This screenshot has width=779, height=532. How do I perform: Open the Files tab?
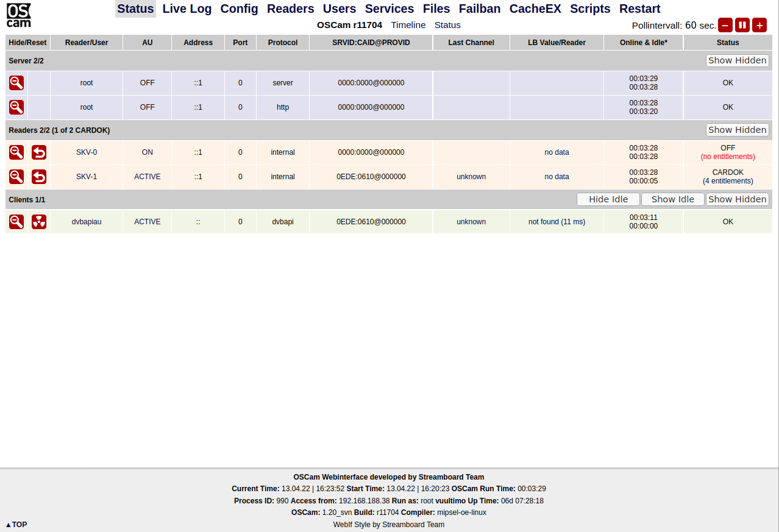click(436, 9)
